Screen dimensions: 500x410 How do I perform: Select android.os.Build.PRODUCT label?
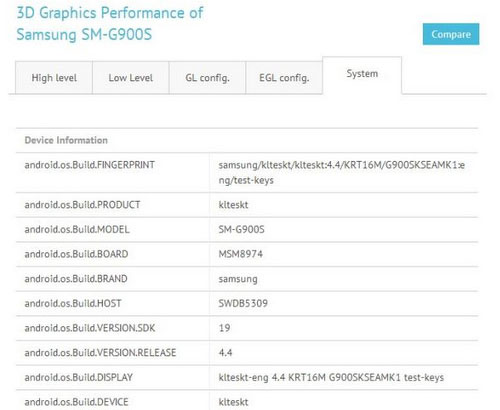tap(82, 205)
